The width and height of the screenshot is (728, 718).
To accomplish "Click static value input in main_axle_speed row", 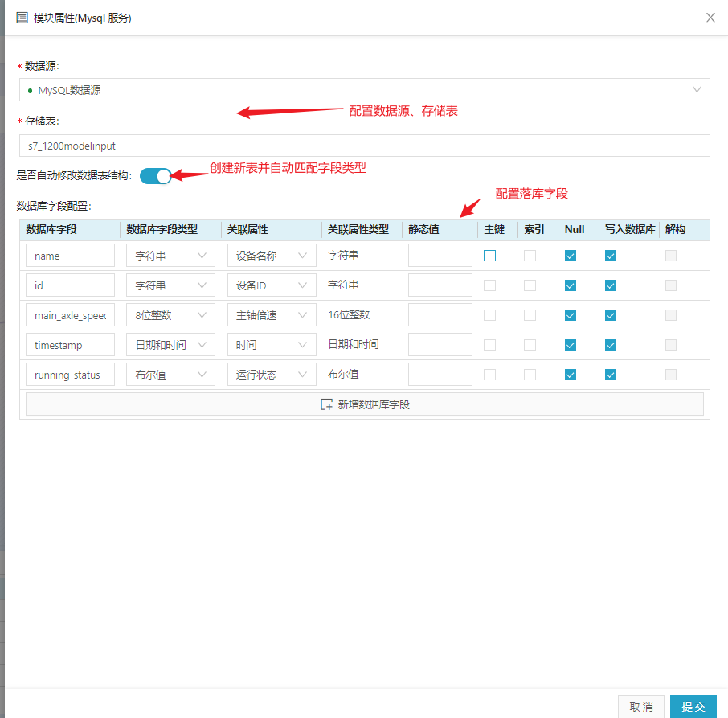I will (440, 315).
